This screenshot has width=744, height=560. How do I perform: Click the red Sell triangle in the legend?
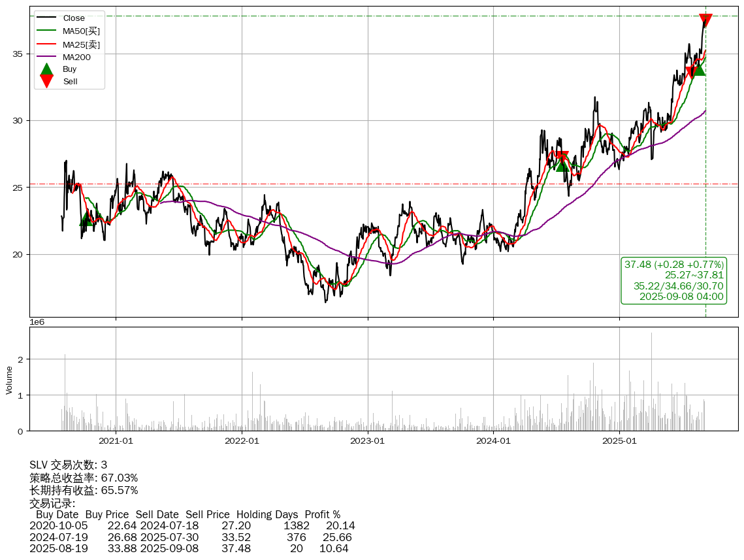point(46,81)
